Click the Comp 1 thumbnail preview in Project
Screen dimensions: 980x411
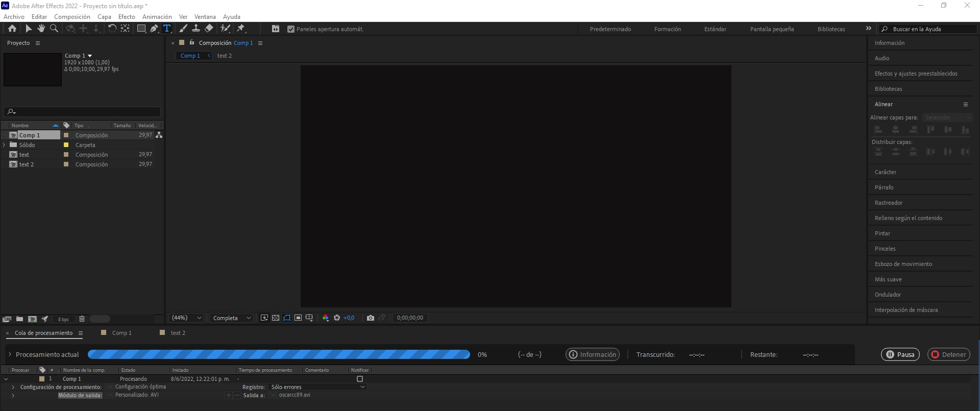[33, 69]
